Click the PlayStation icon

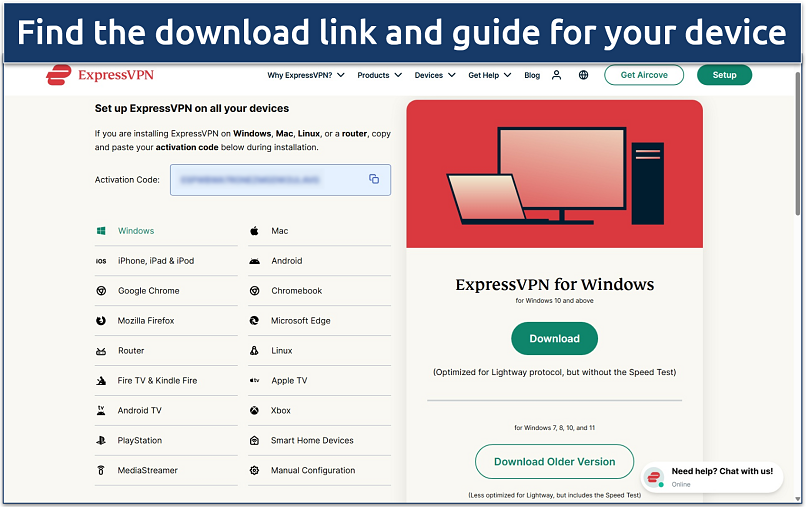tap(101, 441)
